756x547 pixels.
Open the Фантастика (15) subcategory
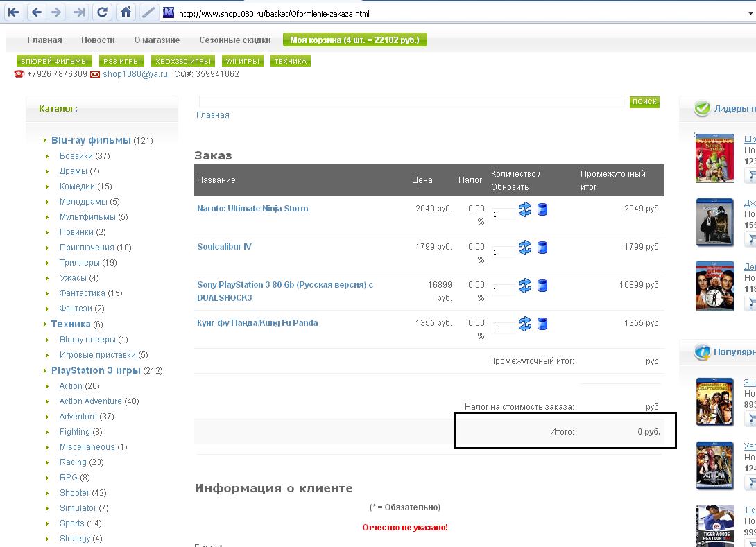[91, 293]
